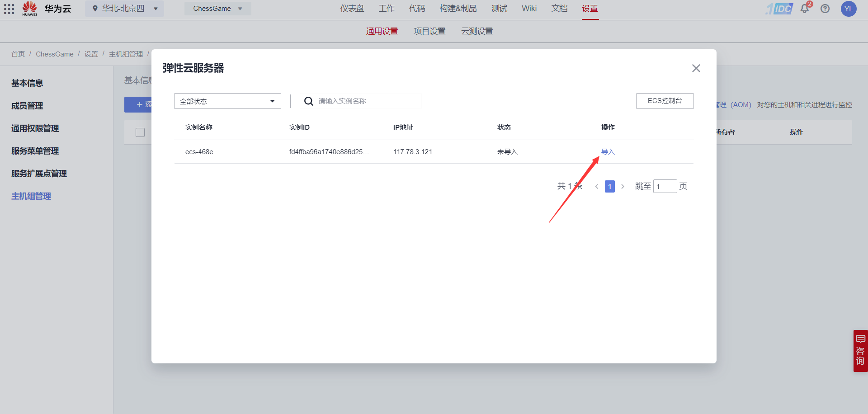Image resolution: width=868 pixels, height=414 pixels.
Task: Click the help question mark icon
Action: point(825,9)
